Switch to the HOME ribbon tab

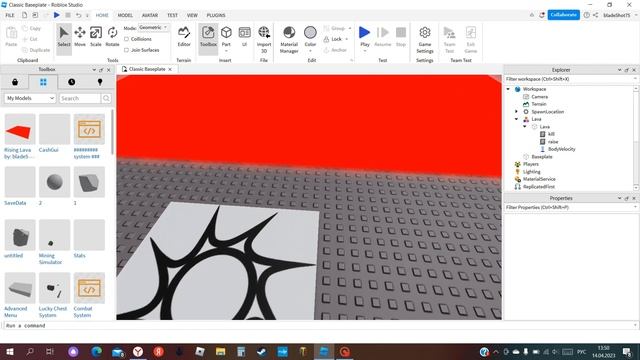point(102,15)
